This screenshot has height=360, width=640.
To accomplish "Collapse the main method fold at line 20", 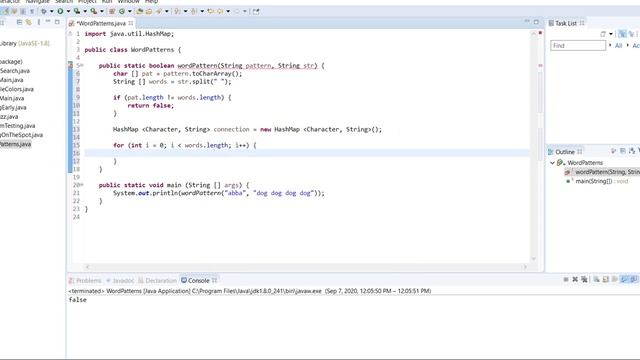I will point(82,185).
